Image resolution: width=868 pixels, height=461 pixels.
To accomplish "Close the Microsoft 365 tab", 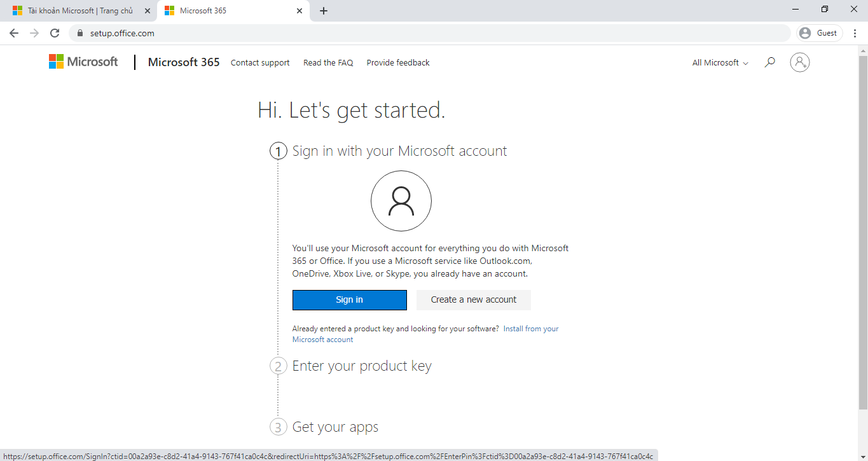I will pos(299,10).
